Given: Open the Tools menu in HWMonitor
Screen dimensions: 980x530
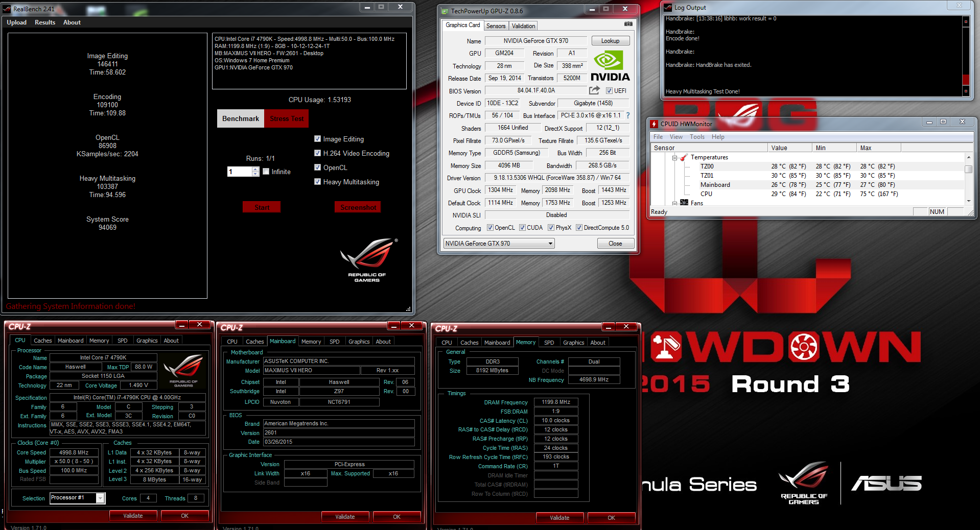Looking at the screenshot, I should [x=697, y=137].
